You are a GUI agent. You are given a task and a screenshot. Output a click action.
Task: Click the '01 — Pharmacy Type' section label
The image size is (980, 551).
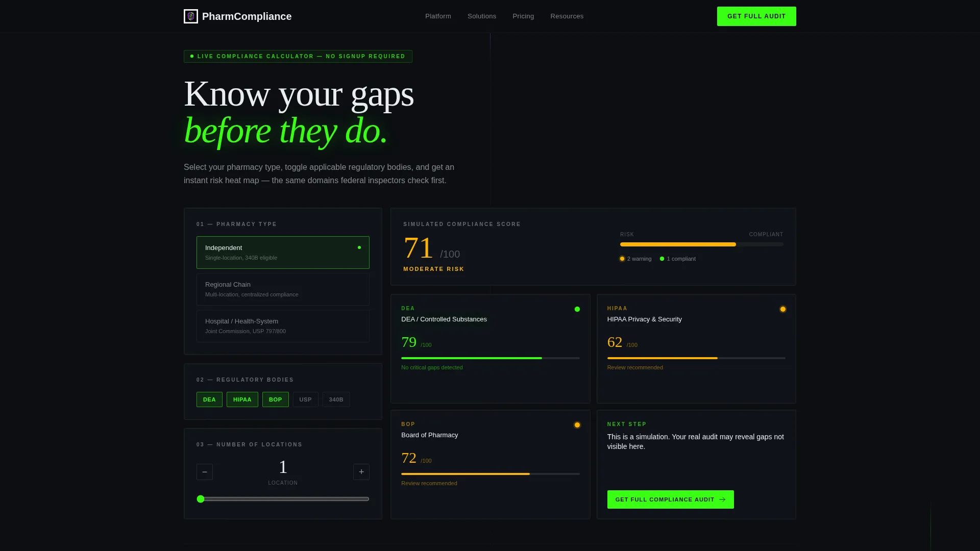[x=236, y=224]
